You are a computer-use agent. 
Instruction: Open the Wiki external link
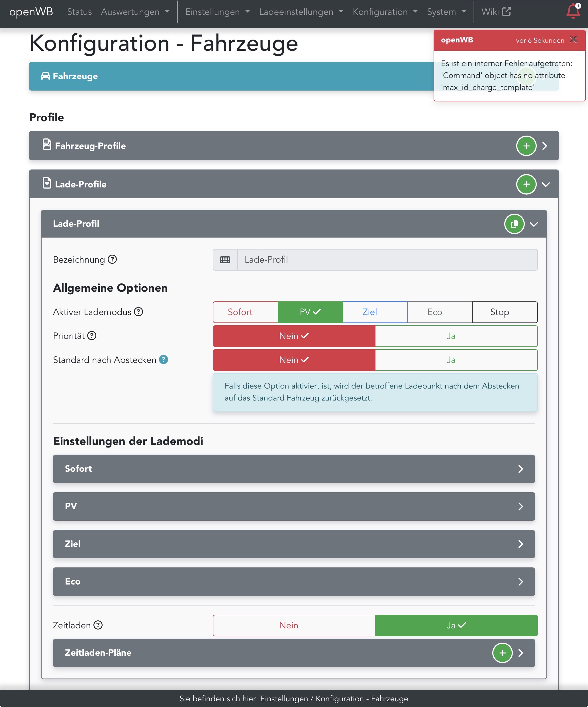496,12
